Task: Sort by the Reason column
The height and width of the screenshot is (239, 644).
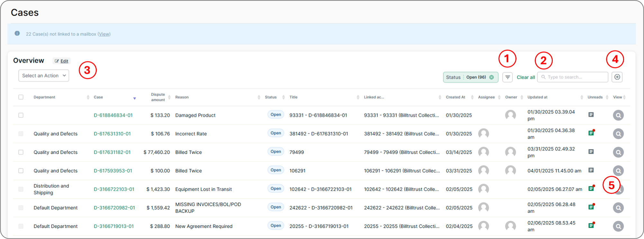Action: [x=259, y=97]
